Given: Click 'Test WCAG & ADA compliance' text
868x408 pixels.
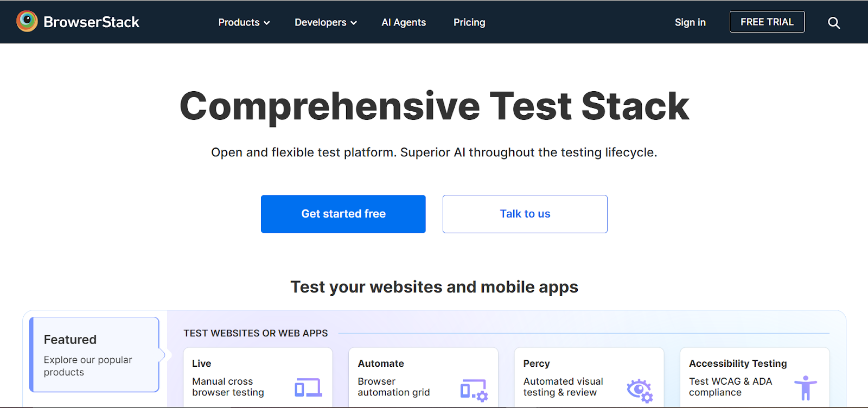Looking at the screenshot, I should coord(730,387).
